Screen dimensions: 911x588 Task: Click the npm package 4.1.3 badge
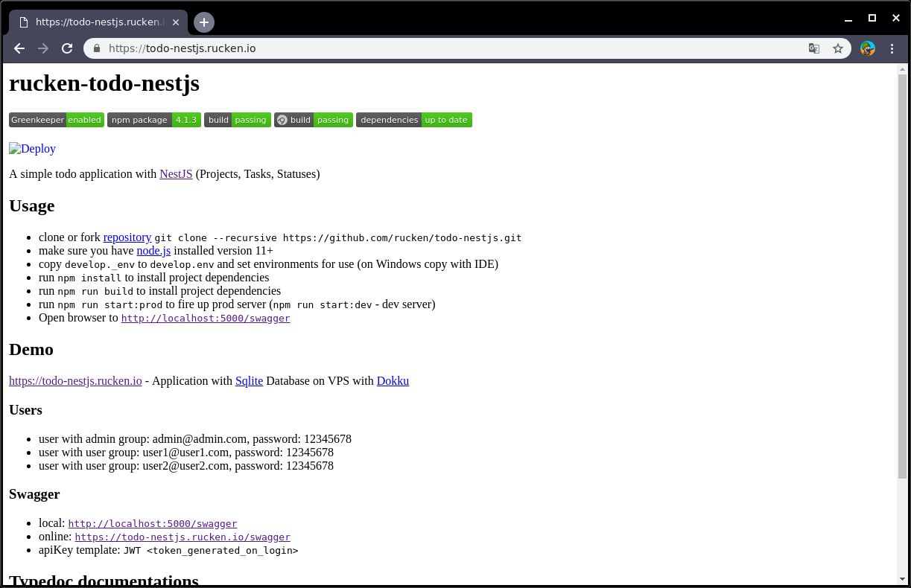tap(154, 120)
